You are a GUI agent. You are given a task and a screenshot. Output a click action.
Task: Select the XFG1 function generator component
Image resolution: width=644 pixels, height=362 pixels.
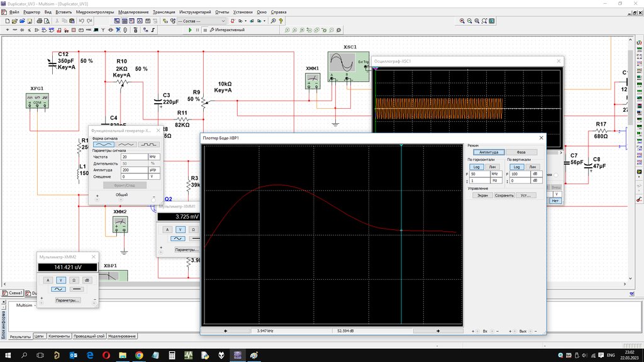point(37,101)
